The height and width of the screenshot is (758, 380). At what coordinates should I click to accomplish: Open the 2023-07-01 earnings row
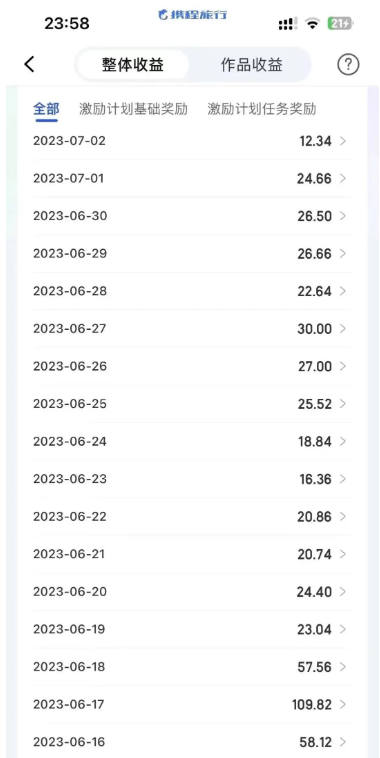point(192,178)
